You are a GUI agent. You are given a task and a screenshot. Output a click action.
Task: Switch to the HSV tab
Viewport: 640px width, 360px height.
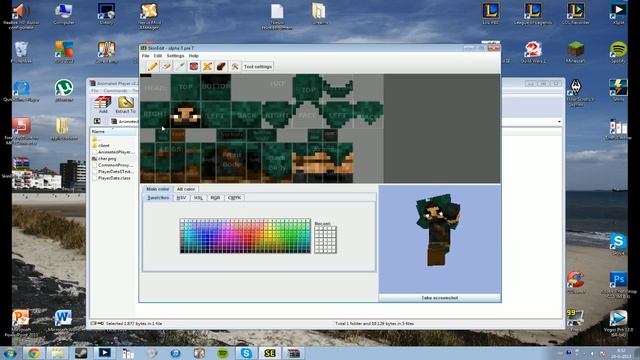[x=181, y=198]
